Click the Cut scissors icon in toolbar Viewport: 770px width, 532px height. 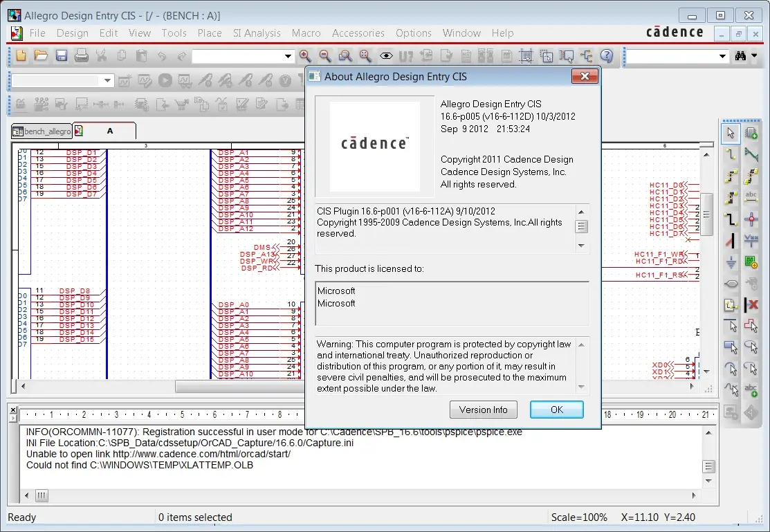(102, 56)
